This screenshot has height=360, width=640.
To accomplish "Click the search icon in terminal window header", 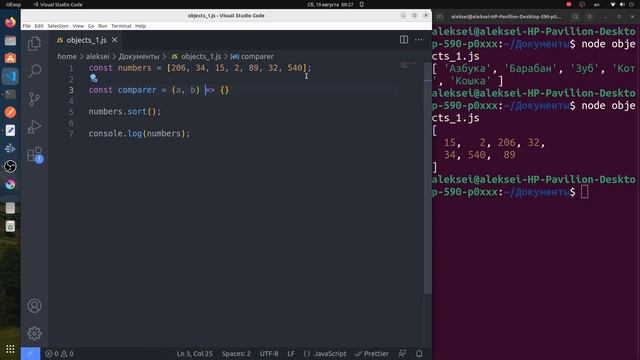I will point(575,17).
